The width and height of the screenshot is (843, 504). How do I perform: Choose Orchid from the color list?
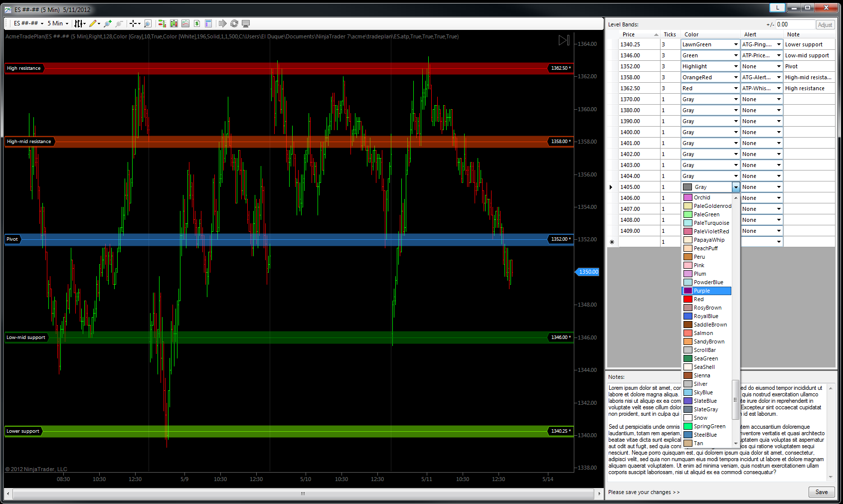coord(706,197)
